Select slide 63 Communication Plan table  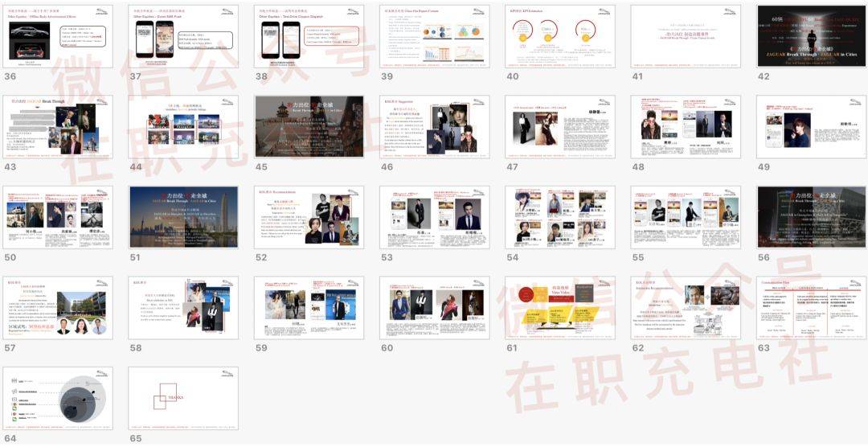coord(812,308)
